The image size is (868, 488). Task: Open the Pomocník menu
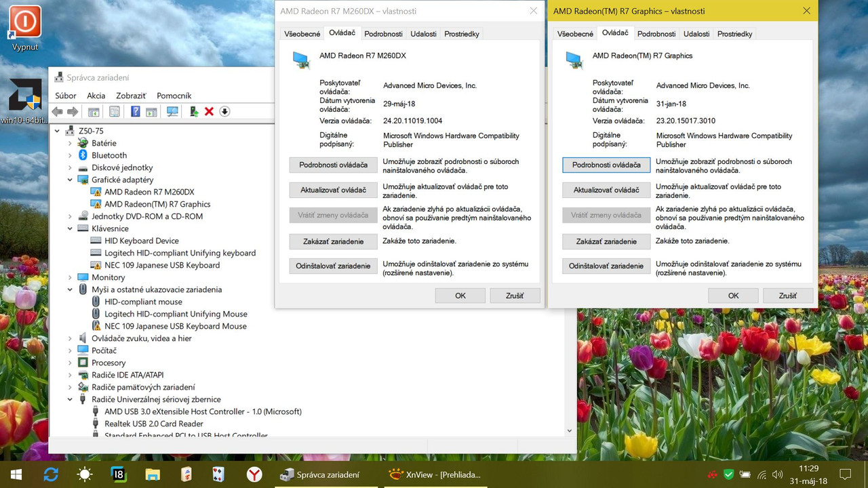(x=174, y=96)
